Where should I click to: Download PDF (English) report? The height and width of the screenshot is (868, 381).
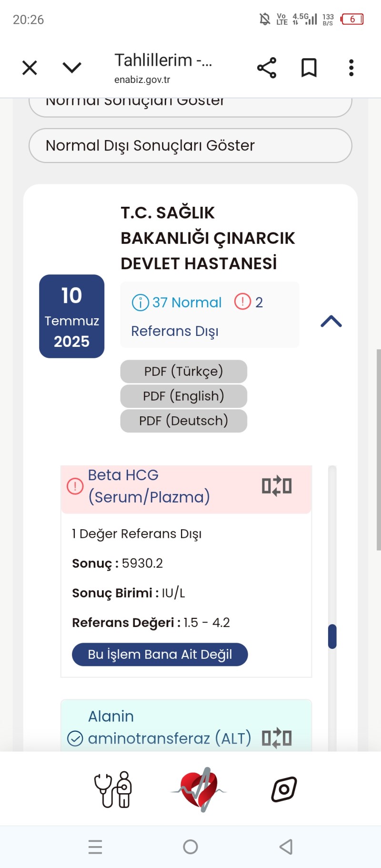point(184,396)
